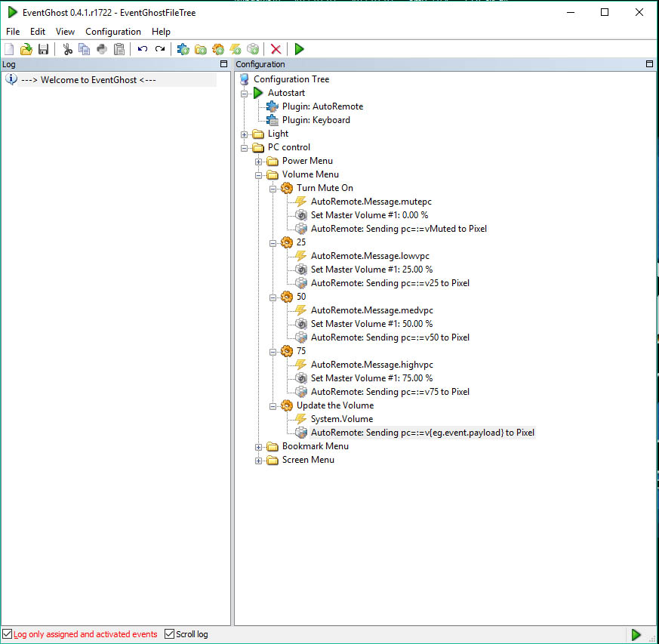The width and height of the screenshot is (659, 644).
Task: Expand the Light folder
Action: coord(244,134)
